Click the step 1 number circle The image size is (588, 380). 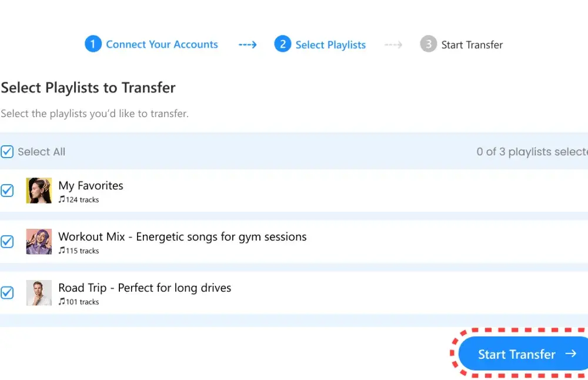93,44
